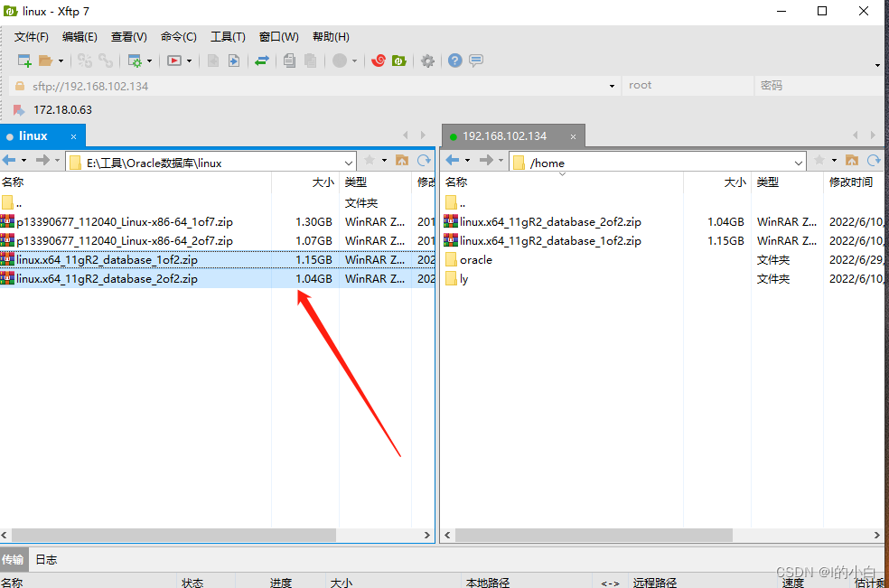Click the remote pane home folder icon
Viewport: 889px width, 588px height.
tap(852, 161)
